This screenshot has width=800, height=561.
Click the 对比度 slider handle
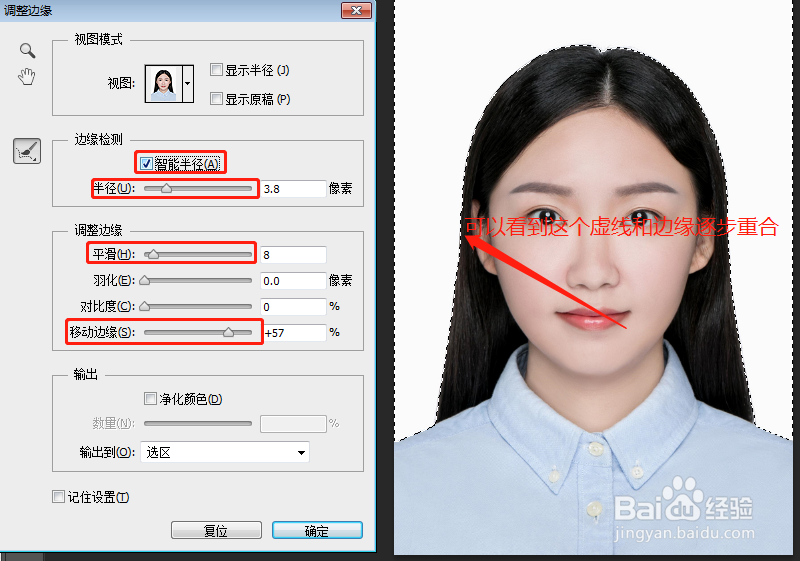tap(145, 307)
